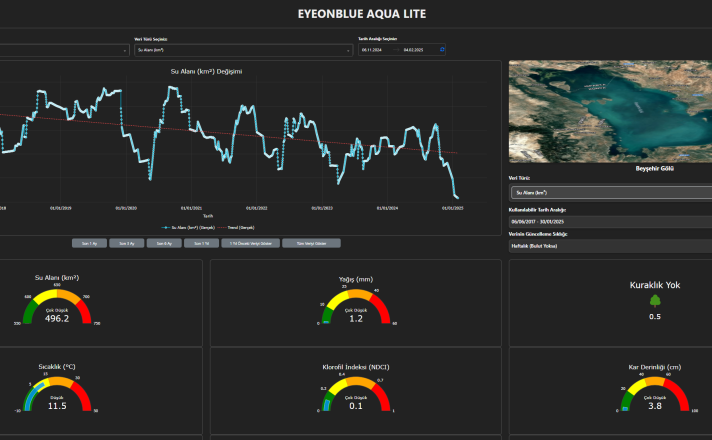Click the 'Son 3 Ay' button
This screenshot has height=440, width=712.
pyautogui.click(x=127, y=243)
